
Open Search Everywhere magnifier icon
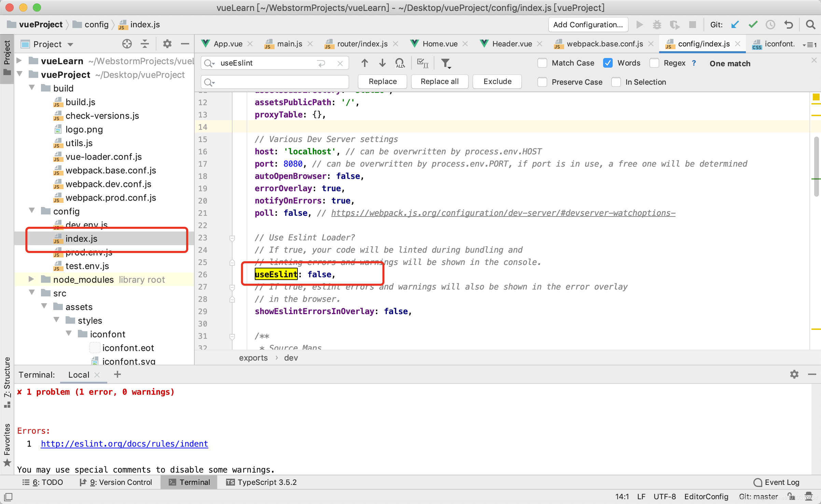click(810, 25)
